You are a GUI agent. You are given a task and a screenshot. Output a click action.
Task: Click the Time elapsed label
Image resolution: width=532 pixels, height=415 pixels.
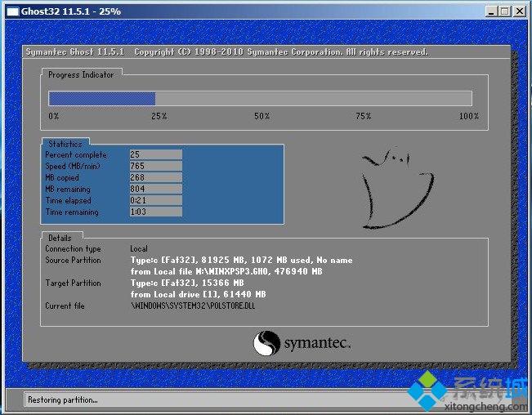(68, 201)
